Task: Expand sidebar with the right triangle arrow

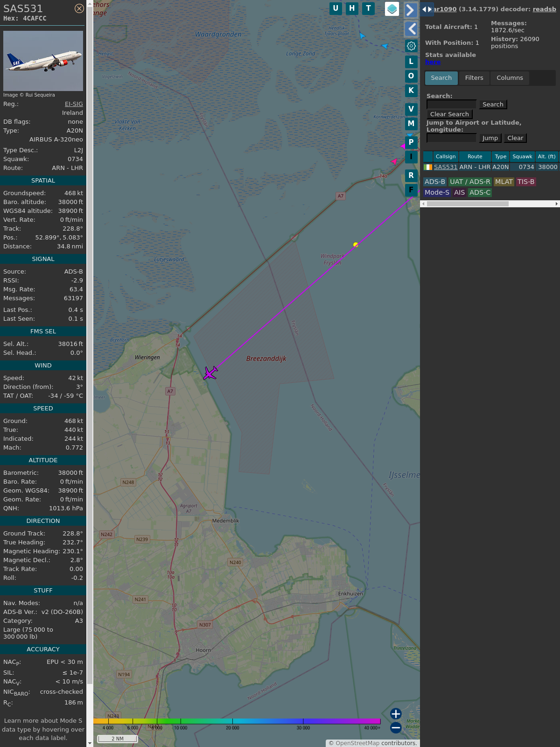Action: (430, 9)
